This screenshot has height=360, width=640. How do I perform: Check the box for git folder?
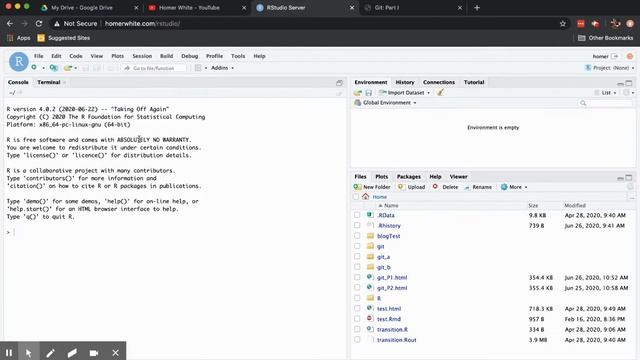357,246
